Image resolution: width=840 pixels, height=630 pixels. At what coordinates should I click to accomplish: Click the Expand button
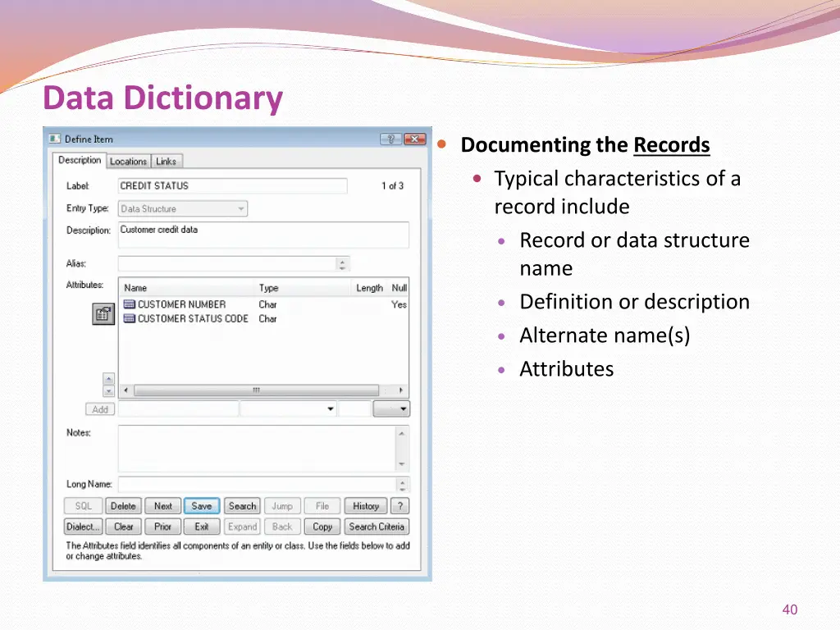tap(242, 527)
